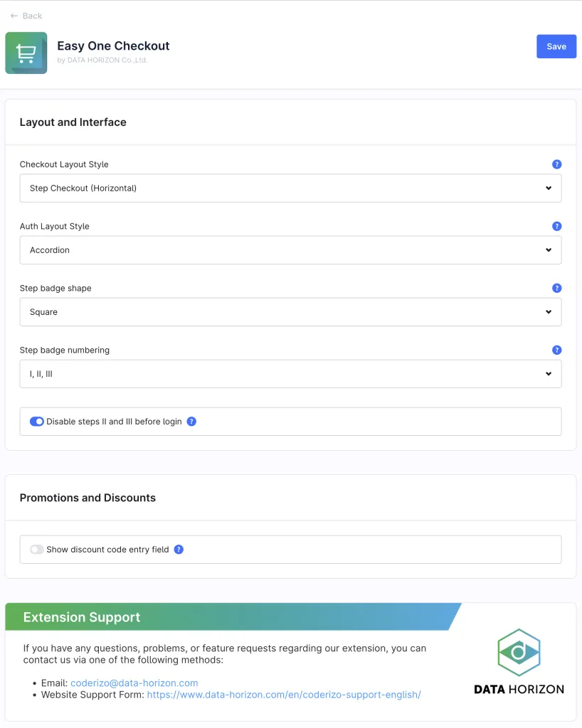The height and width of the screenshot is (728, 582).
Task: Click help icon for Step badge numbering
Action: click(x=556, y=350)
